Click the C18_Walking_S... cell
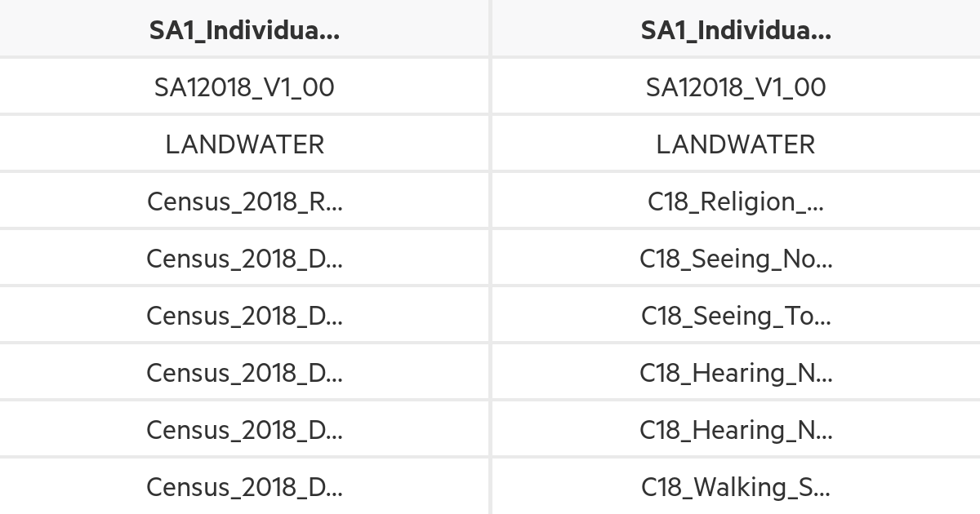Screen dimensions: 980x514 point(735,487)
